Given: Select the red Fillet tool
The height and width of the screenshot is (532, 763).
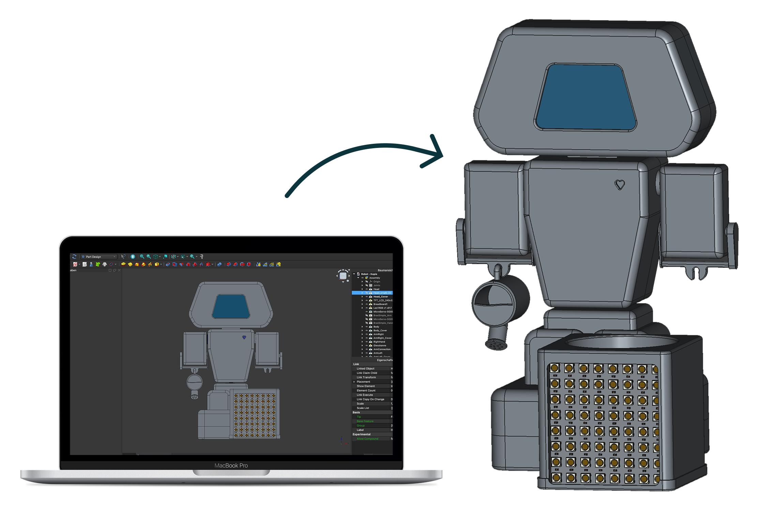Looking at the screenshot, I should click(x=229, y=264).
